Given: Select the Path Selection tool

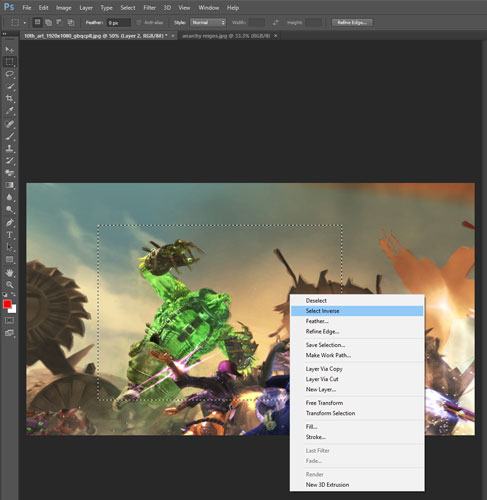Looking at the screenshot, I should tap(9, 247).
